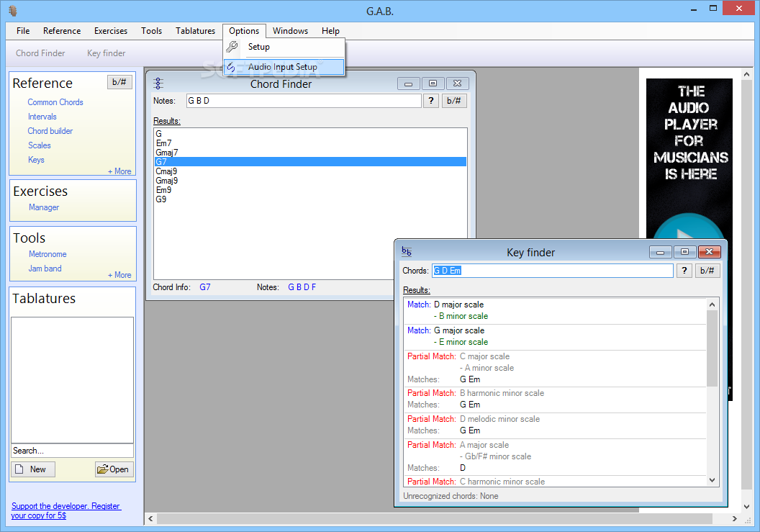The width and height of the screenshot is (760, 532).
Task: Expand + More in the Reference panel
Action: coord(119,171)
